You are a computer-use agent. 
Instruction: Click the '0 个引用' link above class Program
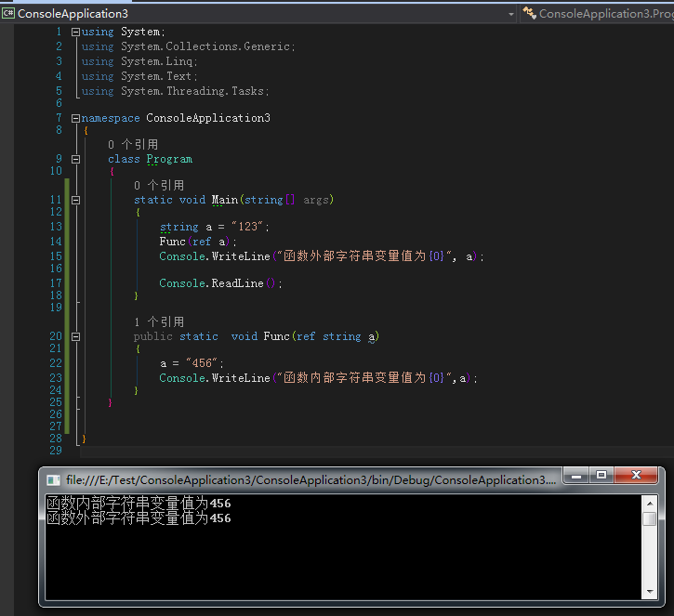click(x=133, y=144)
